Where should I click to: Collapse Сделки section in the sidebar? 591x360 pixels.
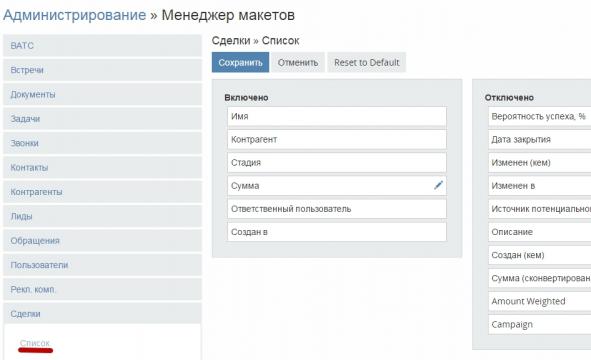coord(103,314)
